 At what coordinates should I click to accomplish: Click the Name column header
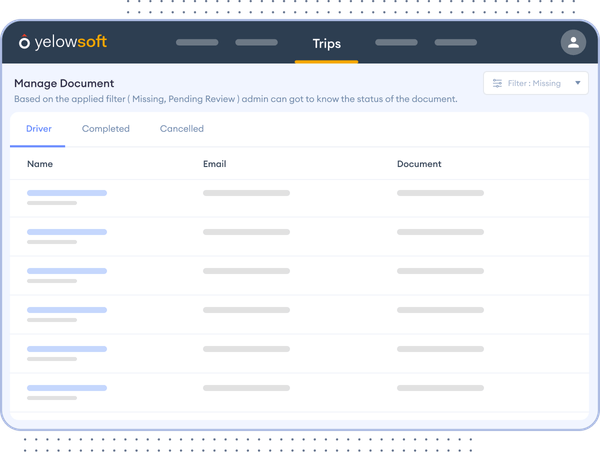tap(40, 164)
